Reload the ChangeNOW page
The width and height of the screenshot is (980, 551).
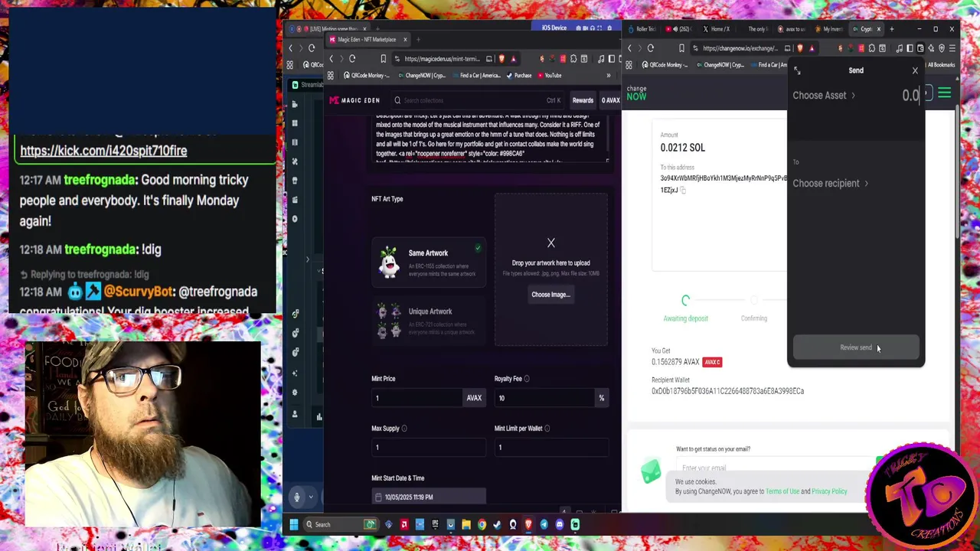pos(651,47)
